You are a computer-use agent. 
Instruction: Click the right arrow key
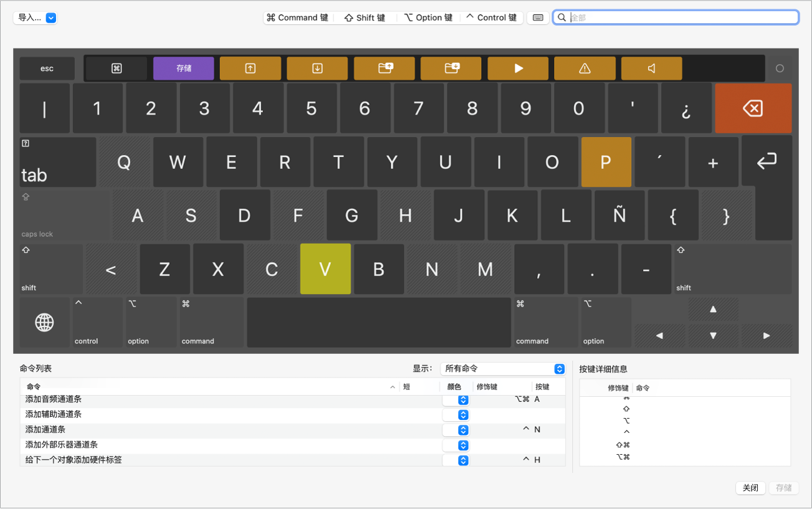767,336
